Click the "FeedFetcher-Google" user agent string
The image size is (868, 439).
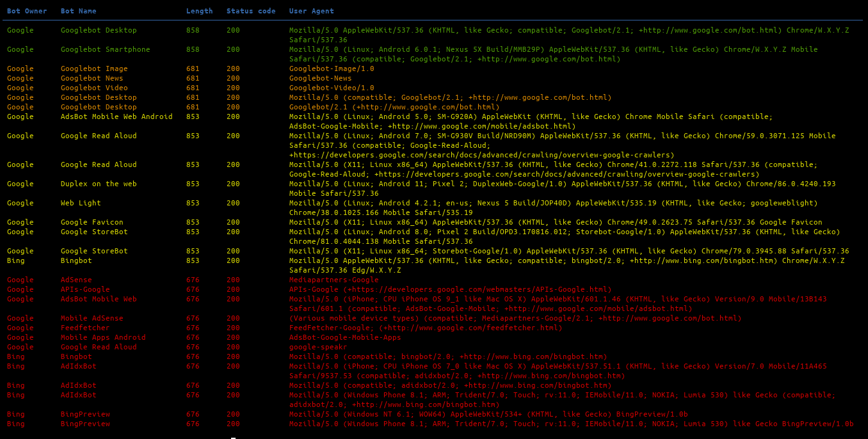pos(426,328)
